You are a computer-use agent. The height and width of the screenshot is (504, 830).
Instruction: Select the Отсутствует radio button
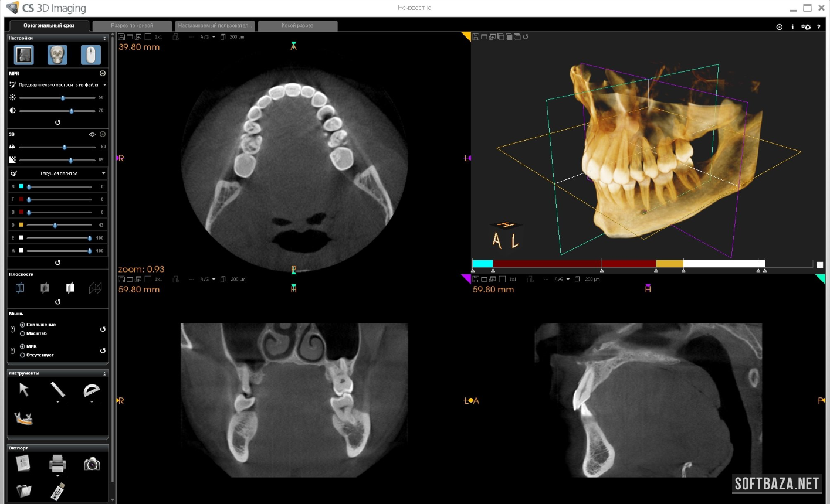pos(23,355)
